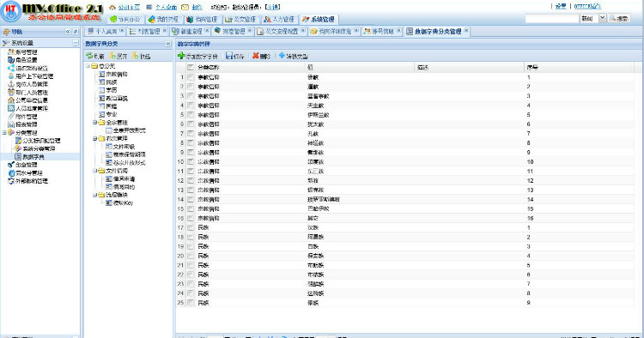Open the 人力管理 main menu tab
Screen dimensions: 644x338
tap(279, 19)
